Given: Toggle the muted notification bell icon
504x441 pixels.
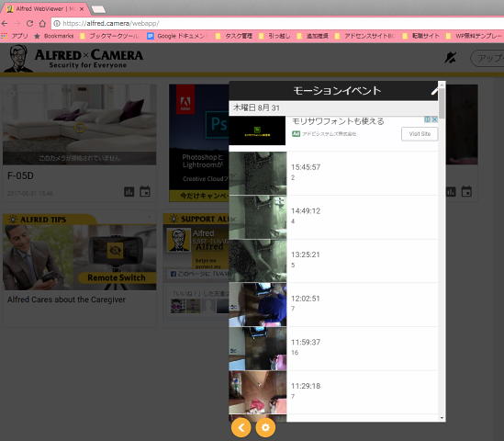Looking at the screenshot, I should (x=450, y=58).
